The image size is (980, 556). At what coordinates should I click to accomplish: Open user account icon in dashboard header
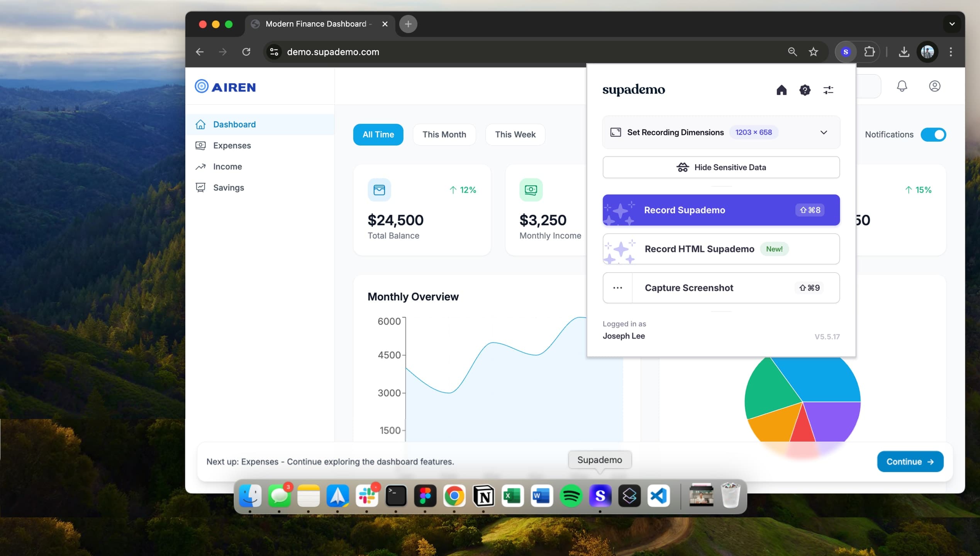[x=934, y=86]
